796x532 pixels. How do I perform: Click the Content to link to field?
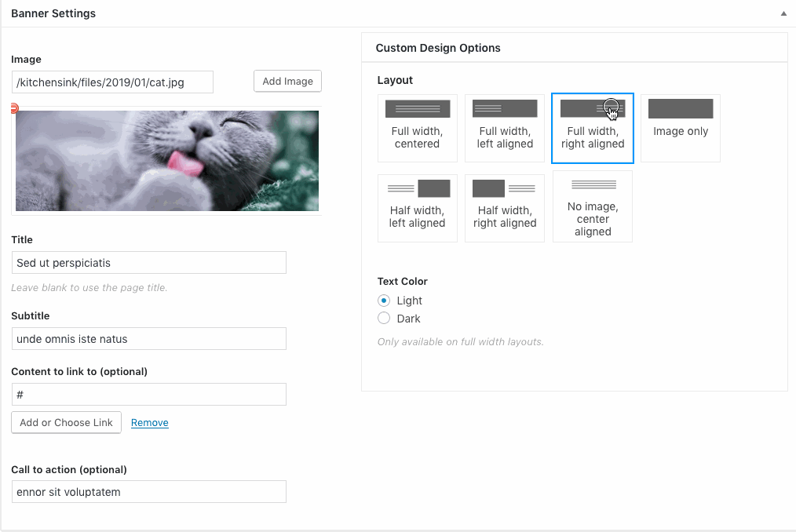click(x=148, y=395)
